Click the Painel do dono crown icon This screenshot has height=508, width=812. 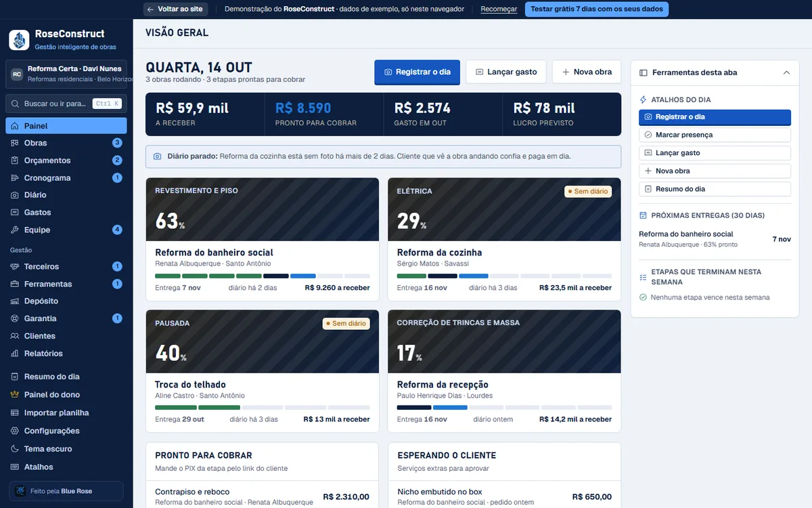point(15,395)
